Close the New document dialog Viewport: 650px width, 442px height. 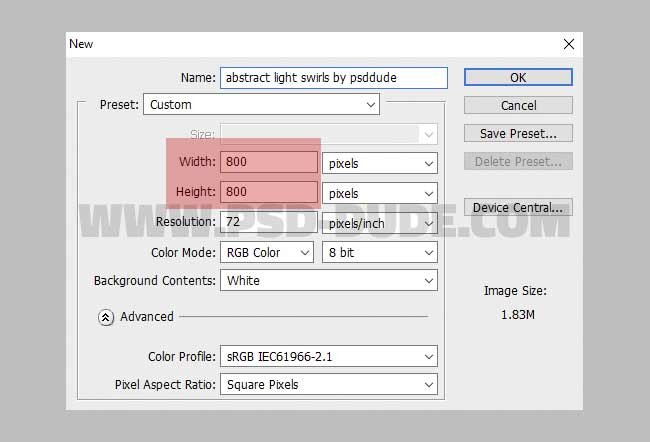coord(569,44)
